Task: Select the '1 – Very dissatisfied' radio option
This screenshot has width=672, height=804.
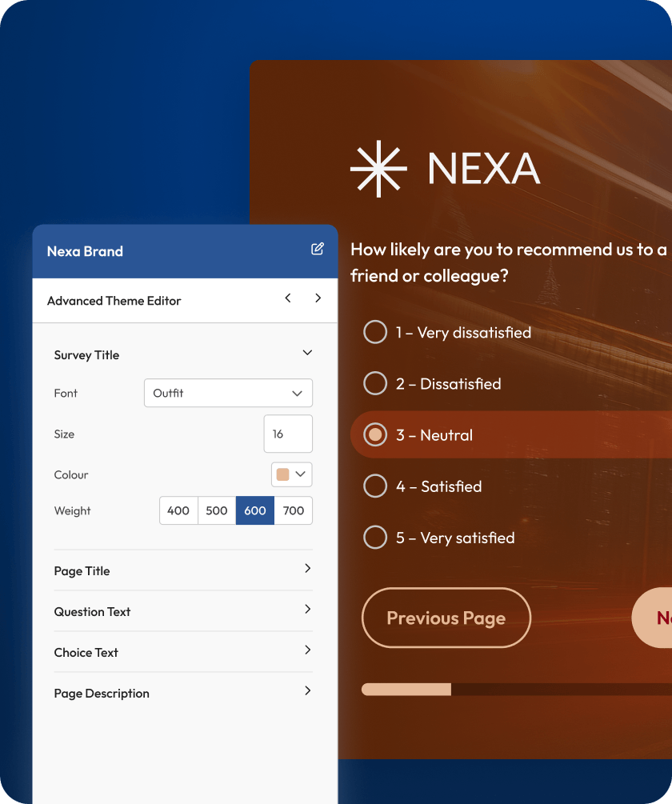Action: (x=375, y=332)
